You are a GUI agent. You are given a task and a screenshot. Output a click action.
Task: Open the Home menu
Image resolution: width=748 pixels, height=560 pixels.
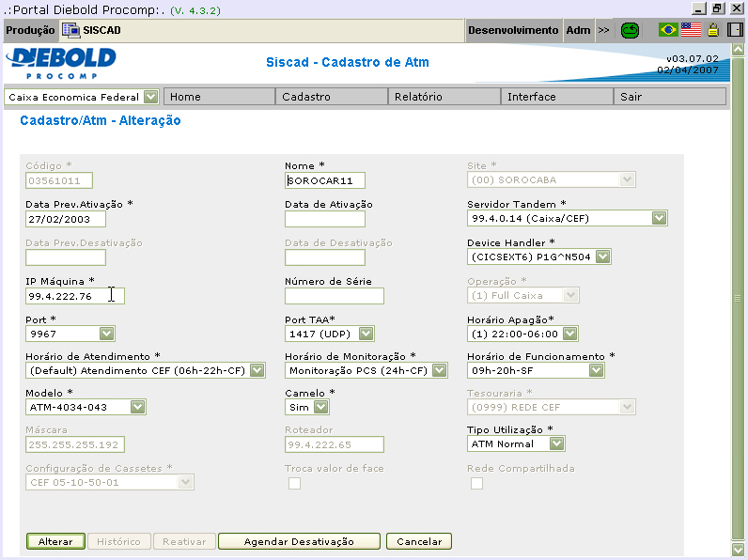click(x=220, y=97)
